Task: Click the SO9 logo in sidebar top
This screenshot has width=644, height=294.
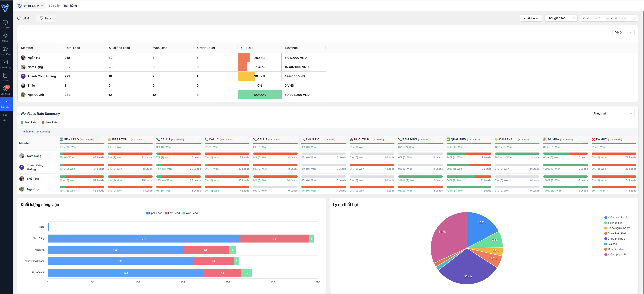Action: coord(5,8)
